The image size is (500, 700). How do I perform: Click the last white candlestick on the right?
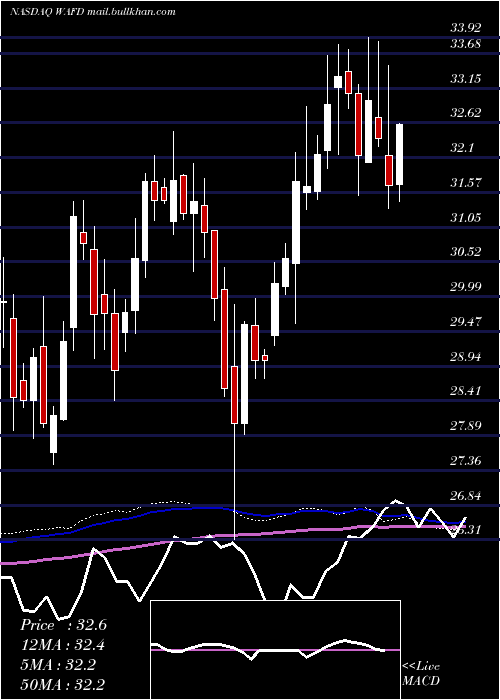click(x=400, y=154)
